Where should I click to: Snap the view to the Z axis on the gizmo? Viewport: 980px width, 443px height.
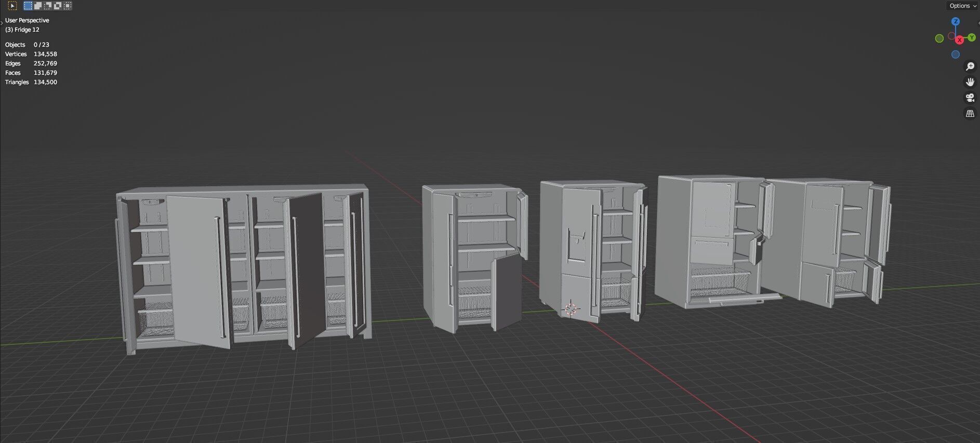[956, 21]
